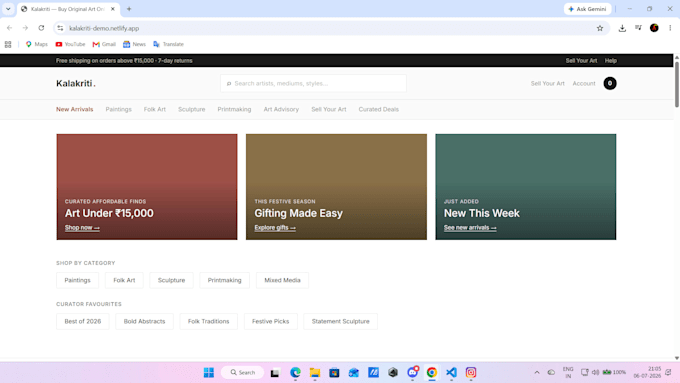Click the browser back arrow
Image resolution: width=680 pixels, height=383 pixels.
pos(10,28)
